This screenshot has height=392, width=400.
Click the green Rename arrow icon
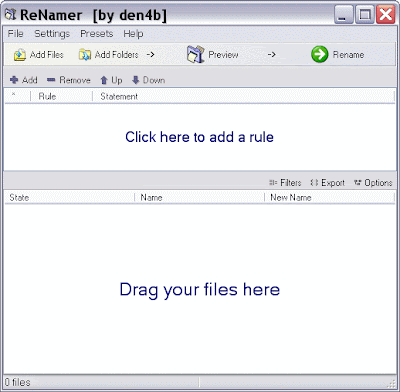point(319,54)
